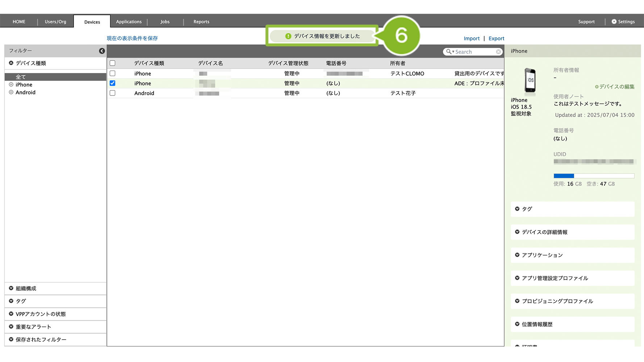Viewport: 644px width, 362px height.
Task: Select iPhone filter radio option
Action: [x=11, y=85]
